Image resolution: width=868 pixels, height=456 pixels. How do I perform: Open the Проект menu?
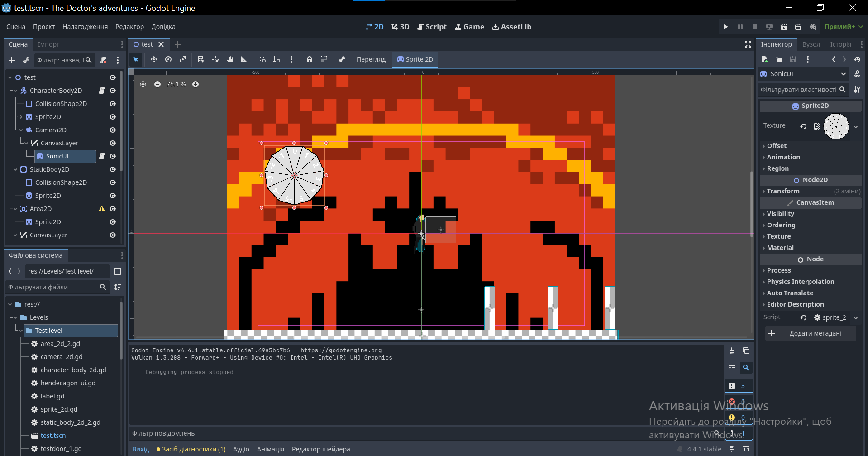(x=44, y=27)
